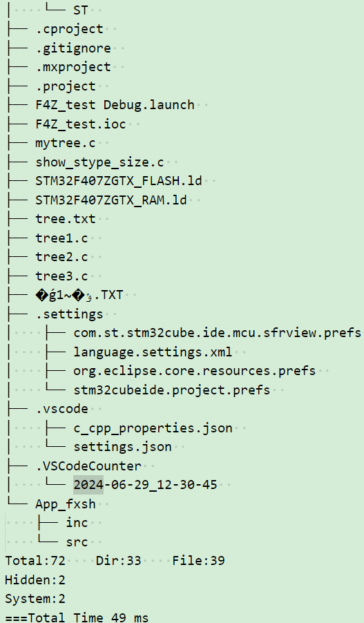
Task: Click the .vscode folder name
Action: click(x=62, y=409)
